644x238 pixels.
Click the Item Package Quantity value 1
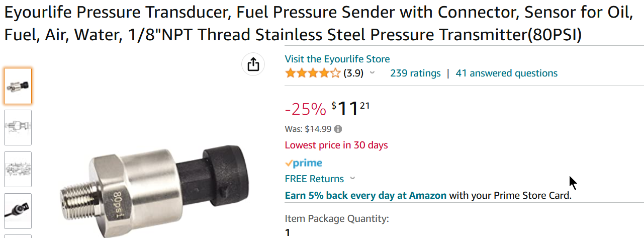click(288, 233)
